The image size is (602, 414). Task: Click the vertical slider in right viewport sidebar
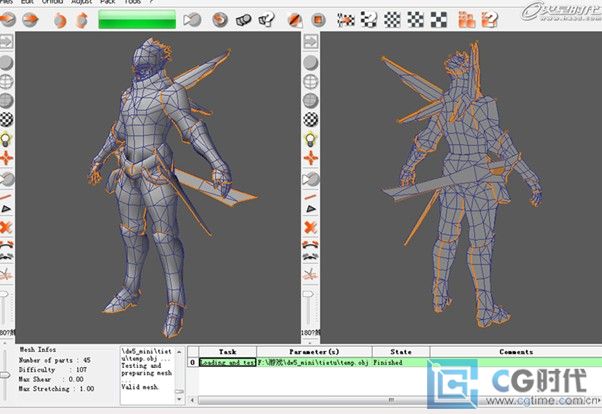(308, 307)
